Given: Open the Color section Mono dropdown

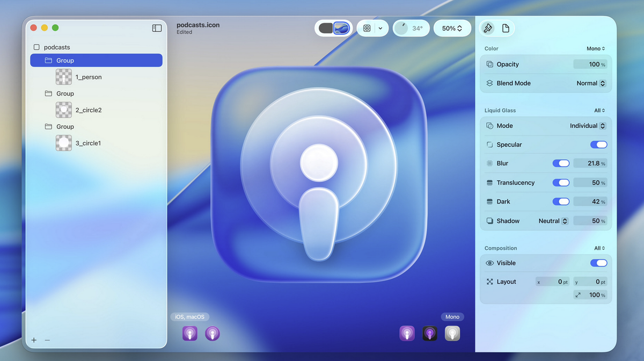Looking at the screenshot, I should (x=596, y=48).
